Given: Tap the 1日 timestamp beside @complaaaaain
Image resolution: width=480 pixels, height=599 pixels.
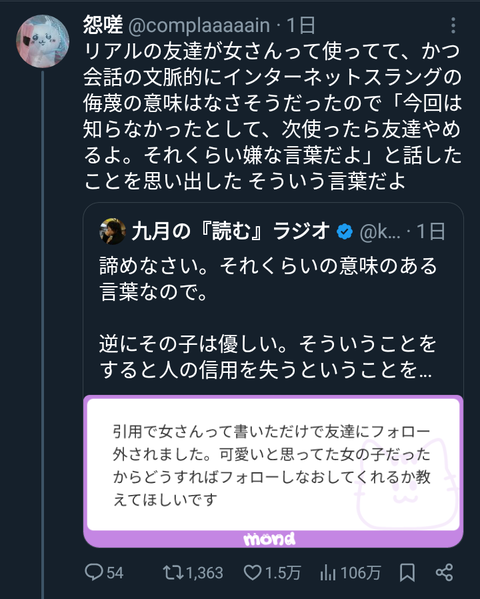Looking at the screenshot, I should (x=301, y=26).
